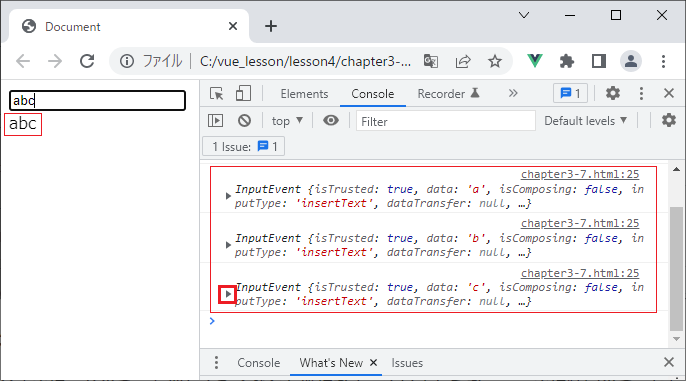Open the tab search chevron
Screen dimensions: 686x381
[524, 15]
